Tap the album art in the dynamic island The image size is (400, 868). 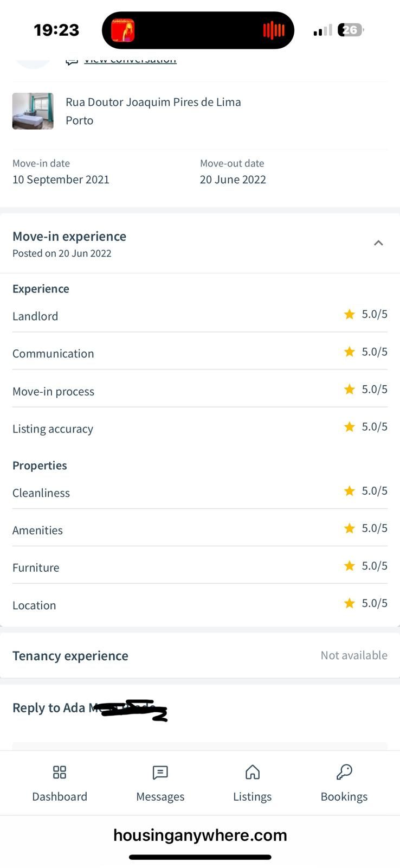click(123, 30)
